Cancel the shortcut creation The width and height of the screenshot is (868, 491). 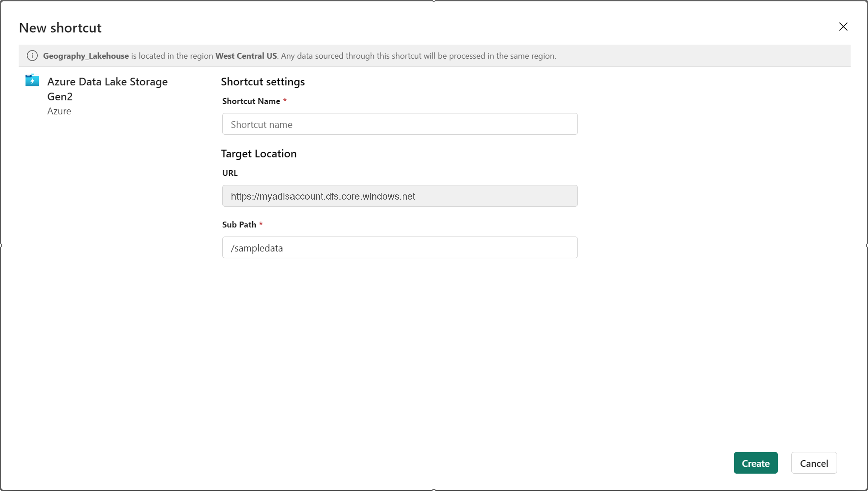(x=813, y=463)
